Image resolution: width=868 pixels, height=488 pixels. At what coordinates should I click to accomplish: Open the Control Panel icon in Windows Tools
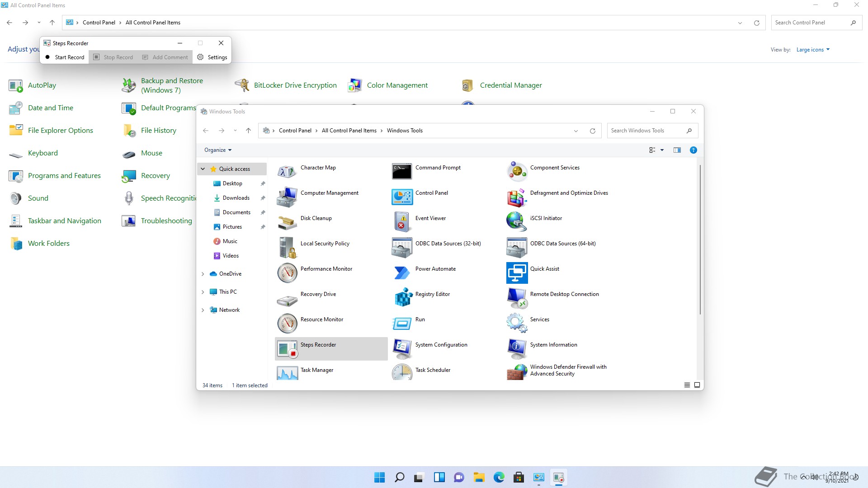(x=402, y=197)
